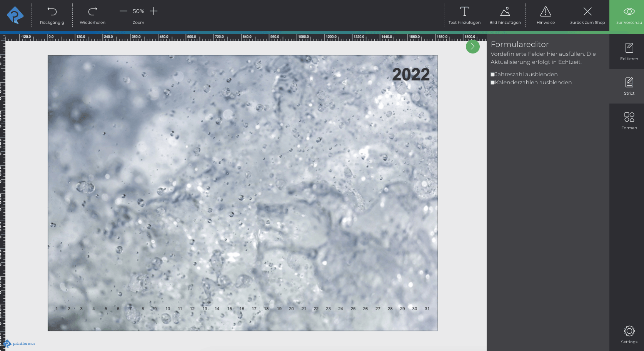Collapse the Formulareditor panel with green arrow
Image resolution: width=644 pixels, height=351 pixels.
(472, 47)
